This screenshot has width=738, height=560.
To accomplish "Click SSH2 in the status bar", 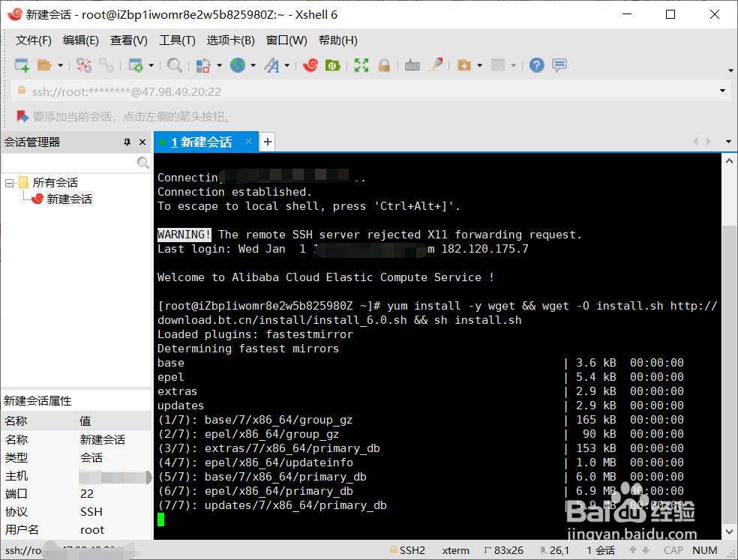I will [407, 550].
